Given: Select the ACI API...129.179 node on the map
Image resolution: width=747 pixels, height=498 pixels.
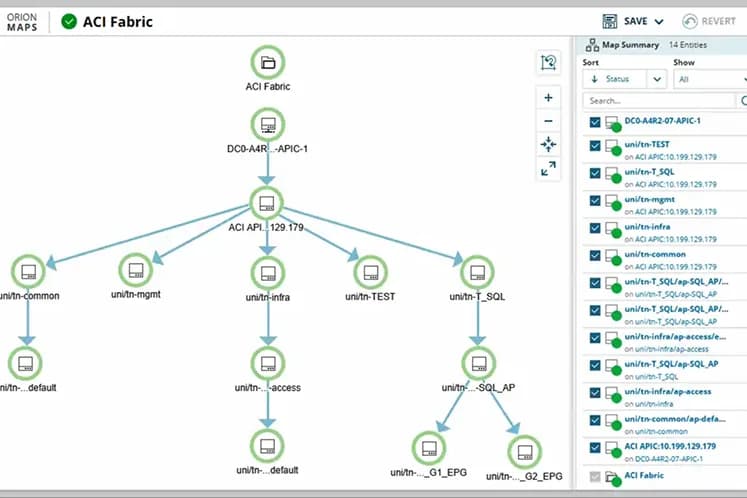Looking at the screenshot, I should tap(267, 203).
